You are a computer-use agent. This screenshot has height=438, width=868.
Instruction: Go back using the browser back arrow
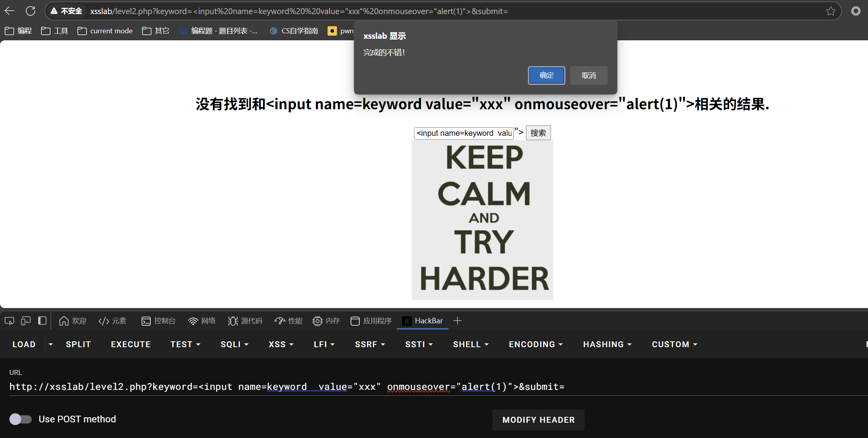pos(10,11)
